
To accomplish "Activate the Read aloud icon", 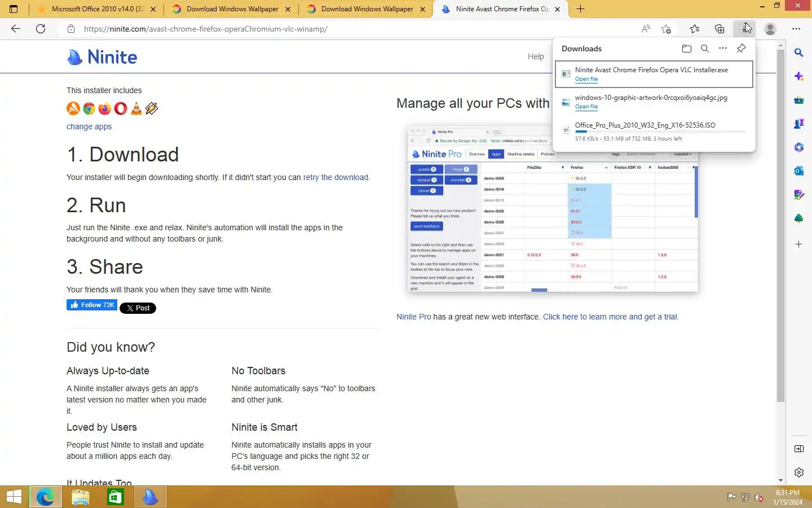I will pos(646,29).
